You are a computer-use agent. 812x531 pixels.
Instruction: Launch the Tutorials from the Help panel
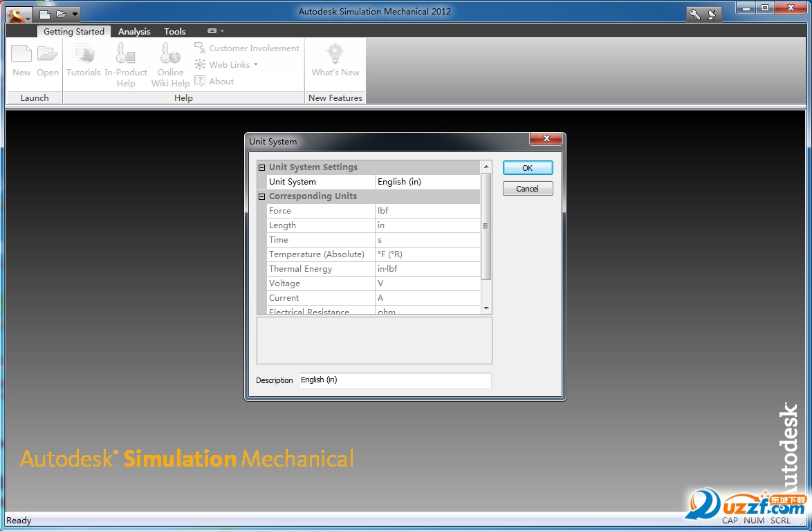(84, 61)
